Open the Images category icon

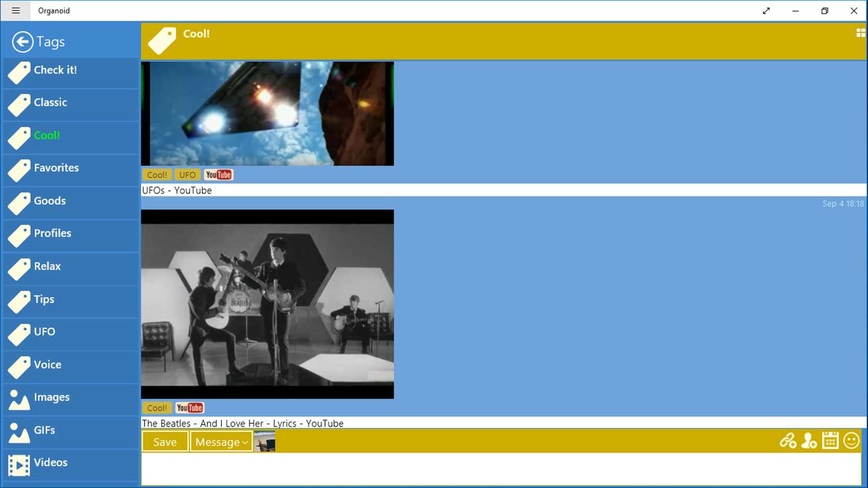19,400
